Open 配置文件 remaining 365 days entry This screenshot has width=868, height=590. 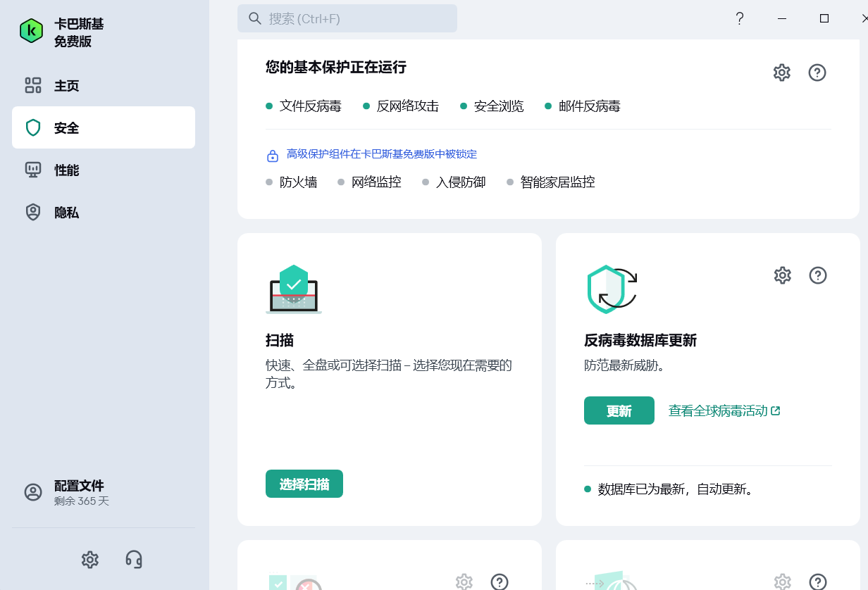[x=104, y=493]
